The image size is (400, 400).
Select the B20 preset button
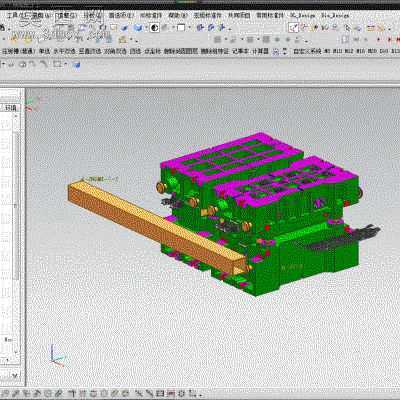372,51
